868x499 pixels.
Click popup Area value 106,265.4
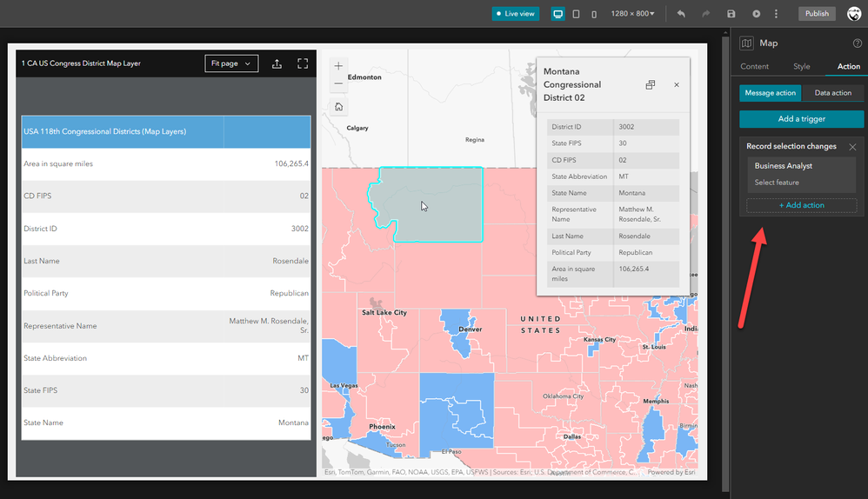coord(634,269)
